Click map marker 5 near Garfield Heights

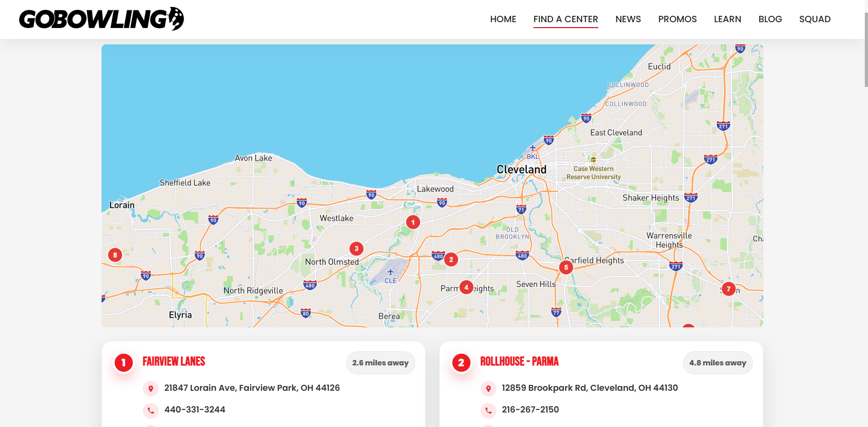(566, 268)
